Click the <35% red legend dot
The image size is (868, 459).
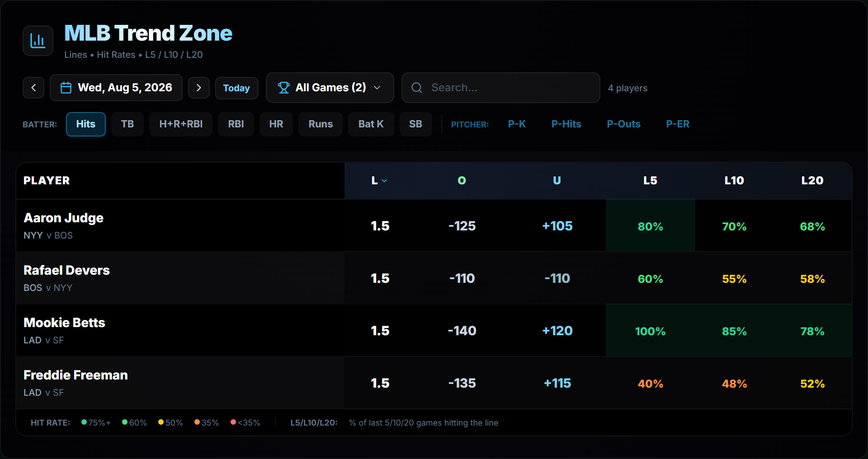[x=233, y=422]
